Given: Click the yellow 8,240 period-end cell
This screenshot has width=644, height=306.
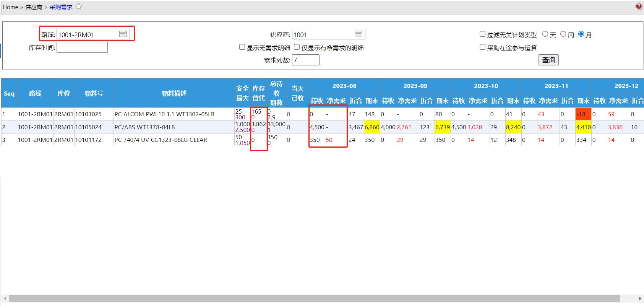Looking at the screenshot, I should pyautogui.click(x=513, y=127).
